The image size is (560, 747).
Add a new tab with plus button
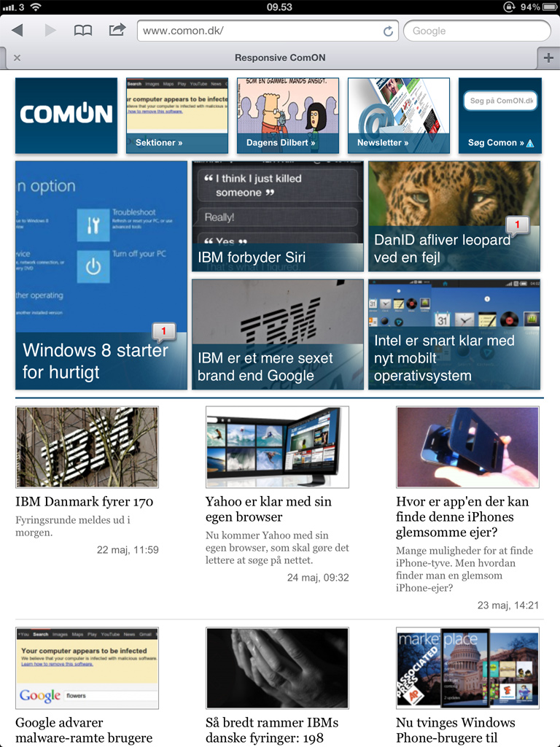pos(548,58)
